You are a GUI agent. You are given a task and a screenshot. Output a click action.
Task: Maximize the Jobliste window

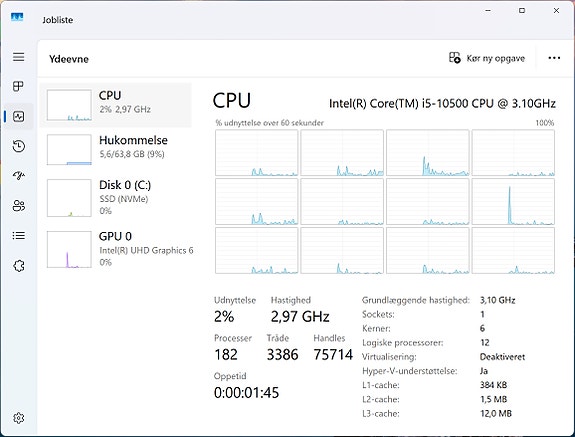[x=522, y=11]
